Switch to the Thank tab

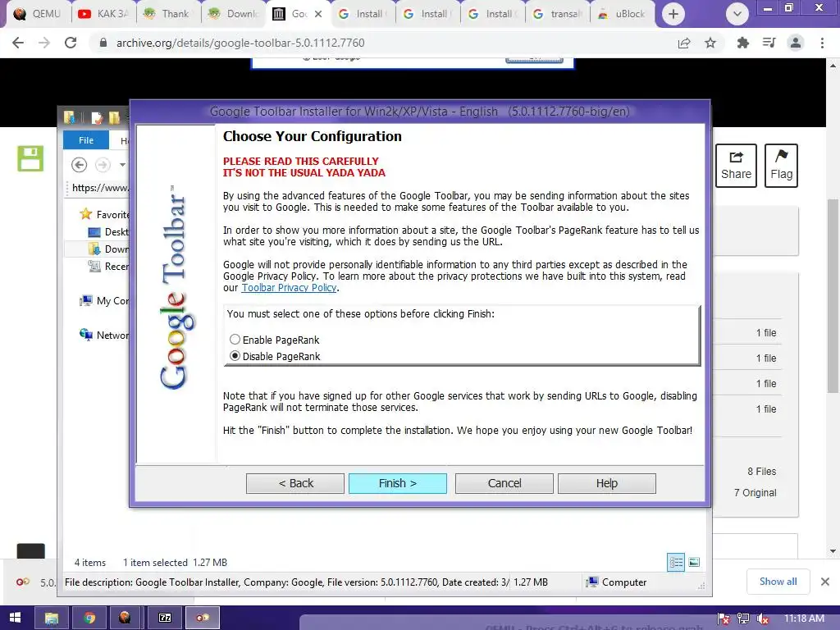point(167,14)
